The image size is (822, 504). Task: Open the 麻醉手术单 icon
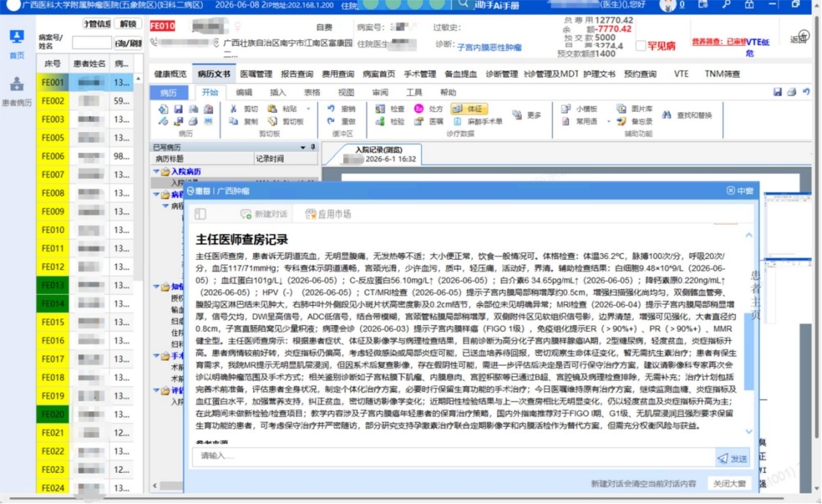pyautogui.click(x=457, y=121)
